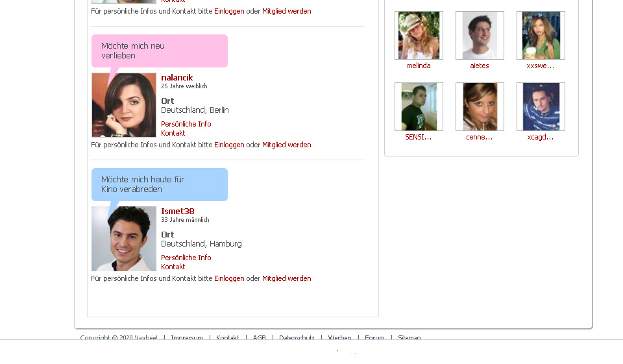Open the Ismet38 username link
The image size is (623, 364).
[177, 212]
